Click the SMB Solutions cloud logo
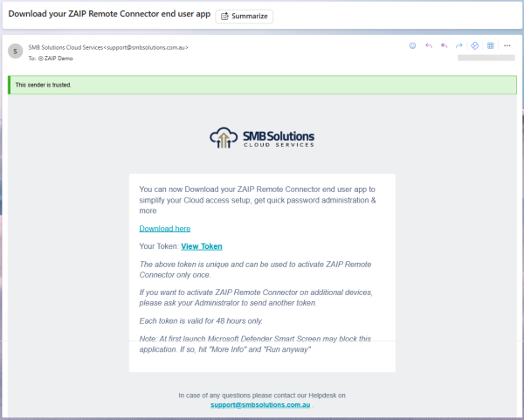 (262, 139)
